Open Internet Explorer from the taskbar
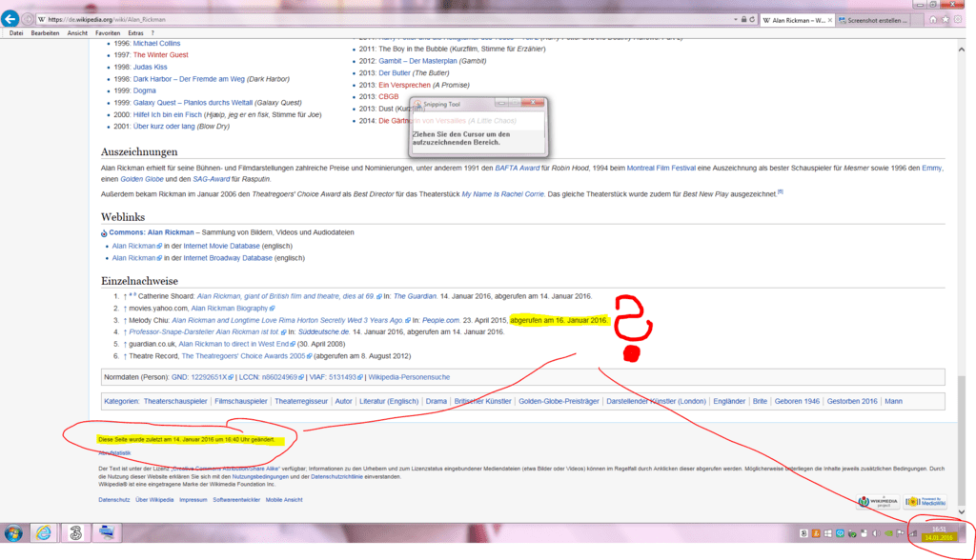 (44, 532)
